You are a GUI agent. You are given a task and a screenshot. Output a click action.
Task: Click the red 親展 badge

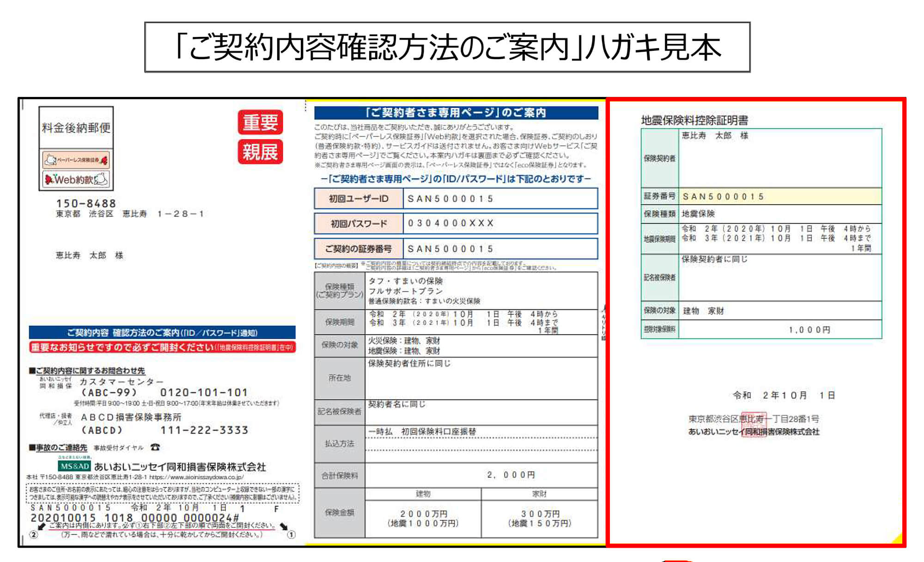[x=260, y=152]
